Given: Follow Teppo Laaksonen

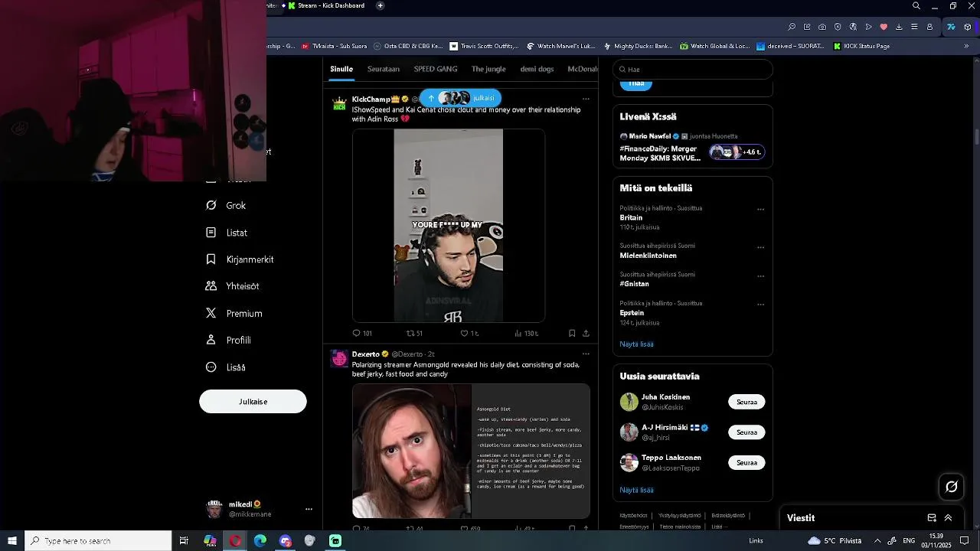Looking at the screenshot, I should pyautogui.click(x=746, y=462).
